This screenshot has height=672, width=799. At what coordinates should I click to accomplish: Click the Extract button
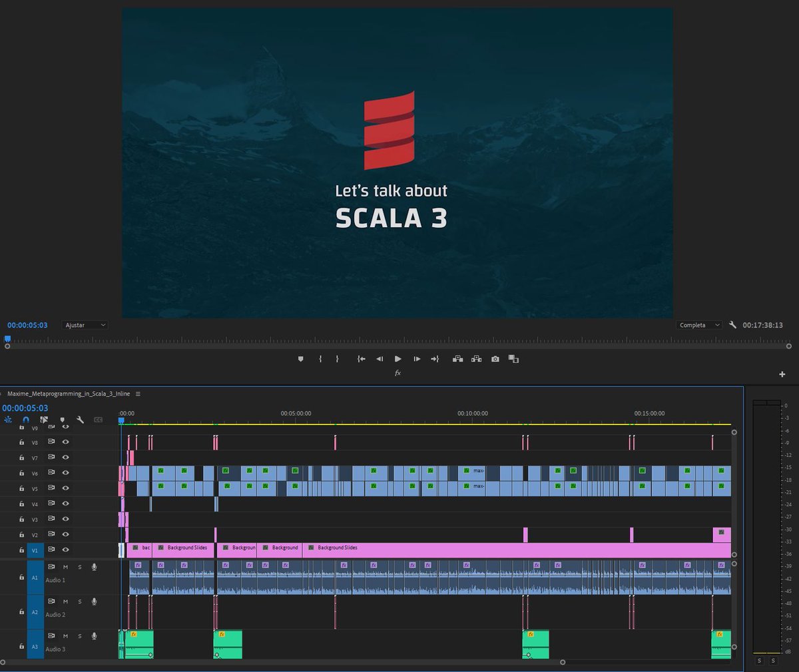tap(477, 359)
